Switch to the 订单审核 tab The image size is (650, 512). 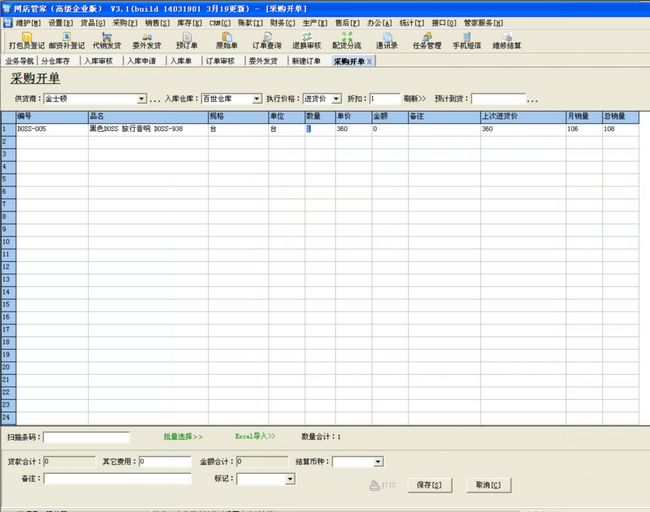220,61
